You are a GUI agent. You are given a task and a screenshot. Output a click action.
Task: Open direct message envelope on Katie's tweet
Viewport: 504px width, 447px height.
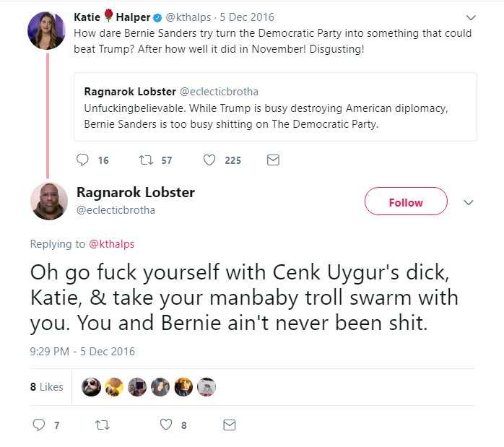coord(273,160)
